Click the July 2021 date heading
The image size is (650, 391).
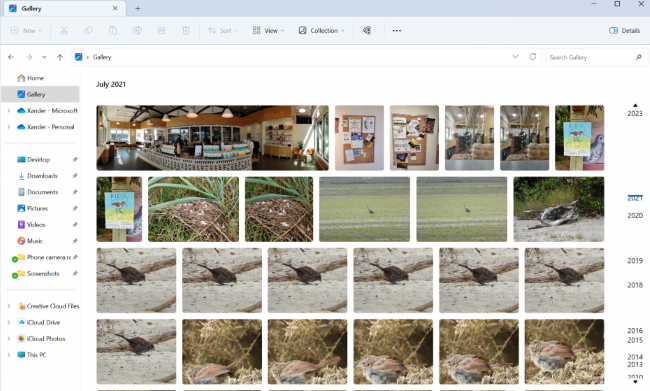click(x=111, y=84)
